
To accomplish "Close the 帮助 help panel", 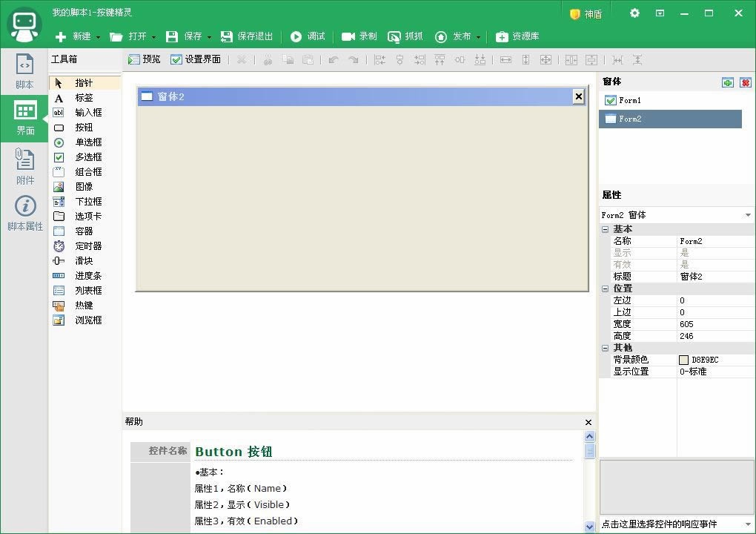I will (x=588, y=422).
